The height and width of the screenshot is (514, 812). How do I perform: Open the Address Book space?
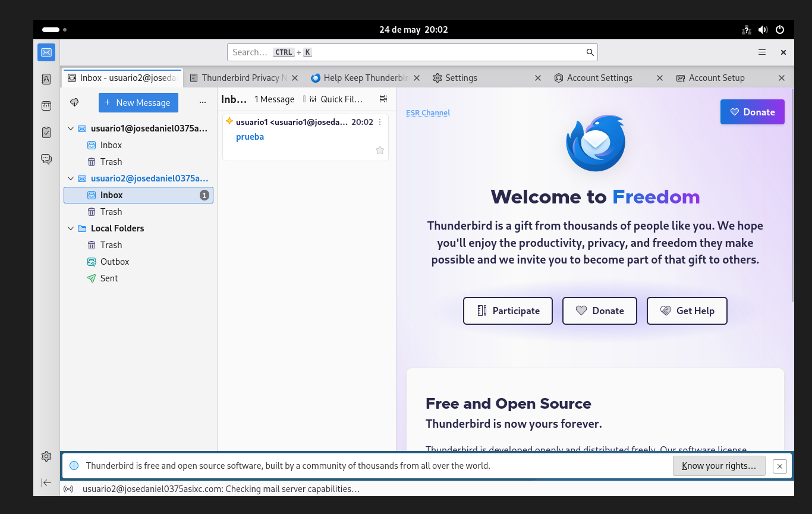[46, 79]
